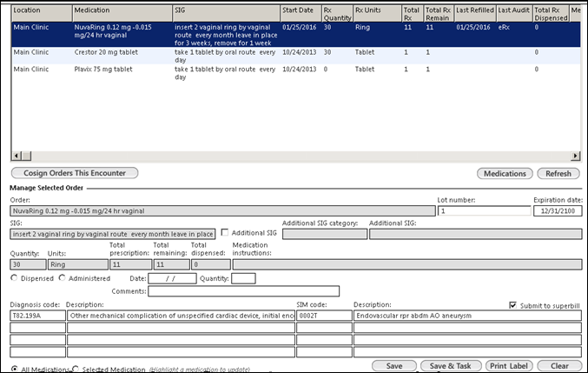This screenshot has height=373, width=588.
Task: Click the Print Label button
Action: [509, 366]
